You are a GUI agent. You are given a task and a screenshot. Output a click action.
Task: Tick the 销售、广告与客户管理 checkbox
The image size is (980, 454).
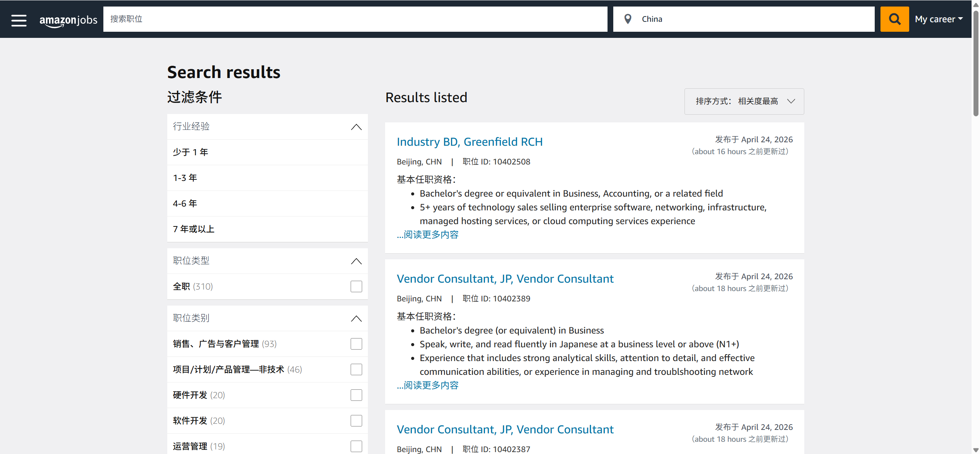(x=356, y=344)
